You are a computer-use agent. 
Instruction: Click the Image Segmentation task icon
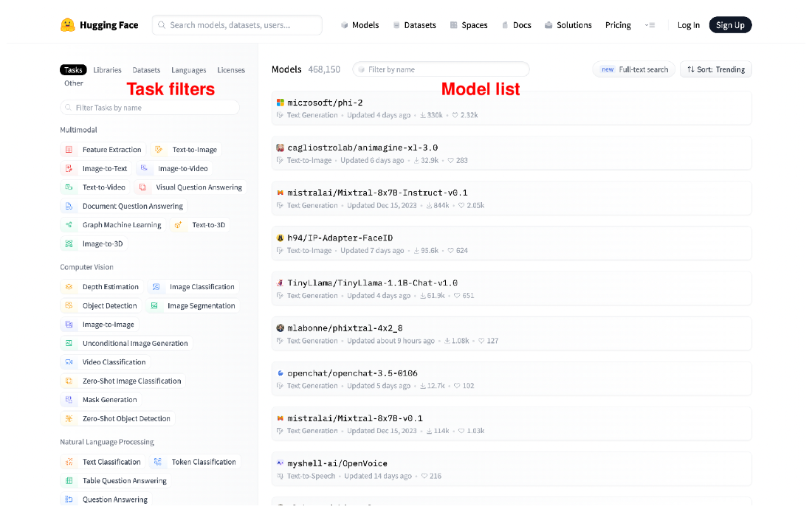click(154, 306)
